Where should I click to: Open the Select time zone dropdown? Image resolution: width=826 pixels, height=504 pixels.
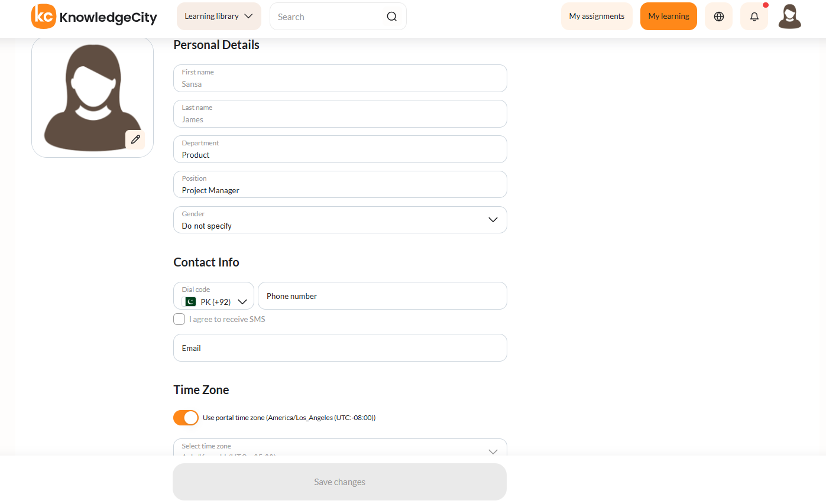click(340, 447)
